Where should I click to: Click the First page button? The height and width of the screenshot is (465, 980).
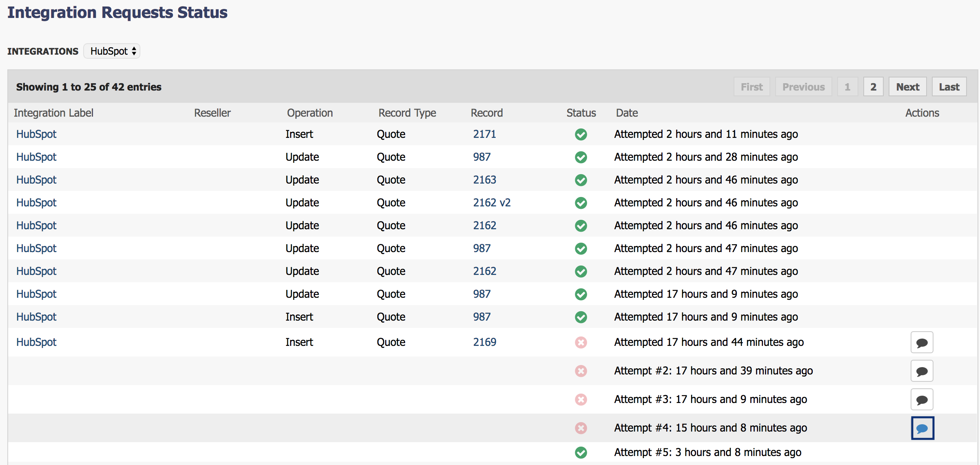pos(752,87)
